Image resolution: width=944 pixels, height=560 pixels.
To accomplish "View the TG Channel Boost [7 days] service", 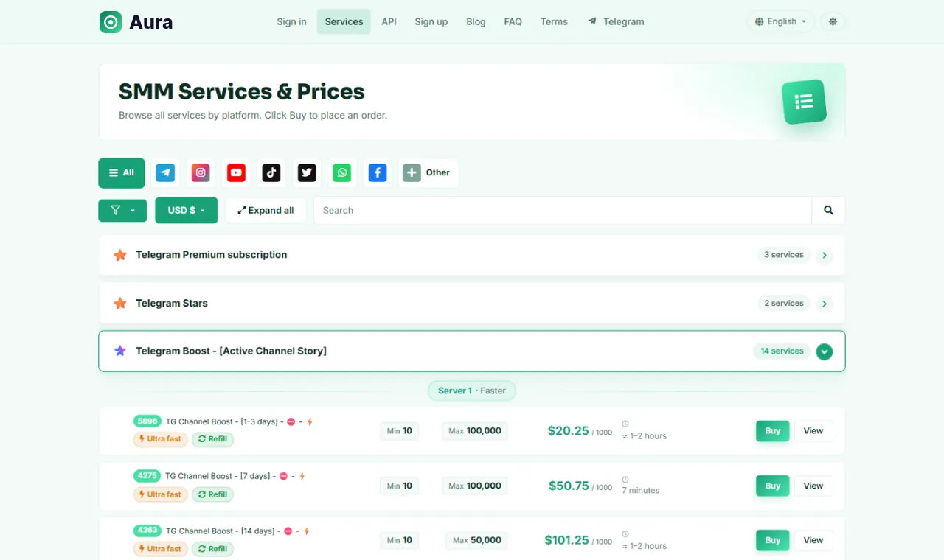I will [813, 486].
